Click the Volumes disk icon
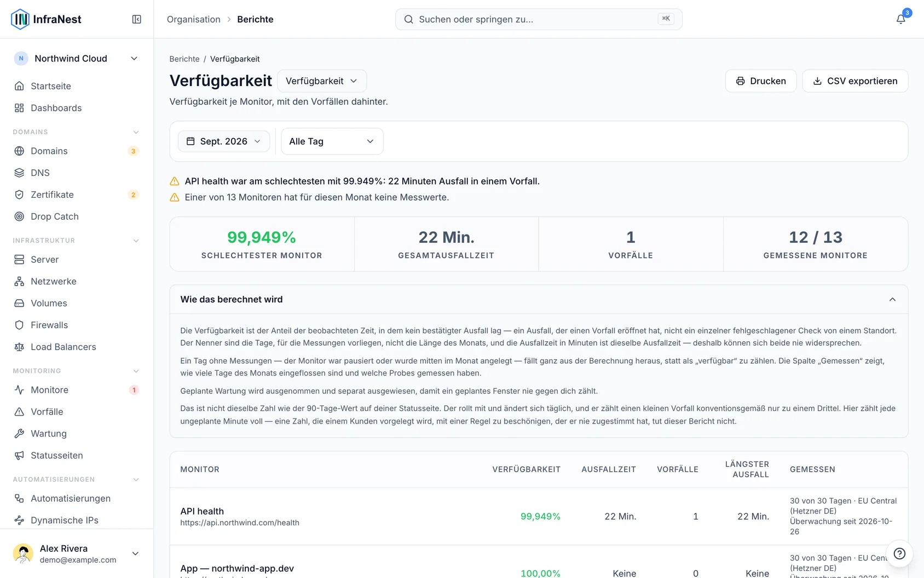The height and width of the screenshot is (578, 924). [x=19, y=303]
